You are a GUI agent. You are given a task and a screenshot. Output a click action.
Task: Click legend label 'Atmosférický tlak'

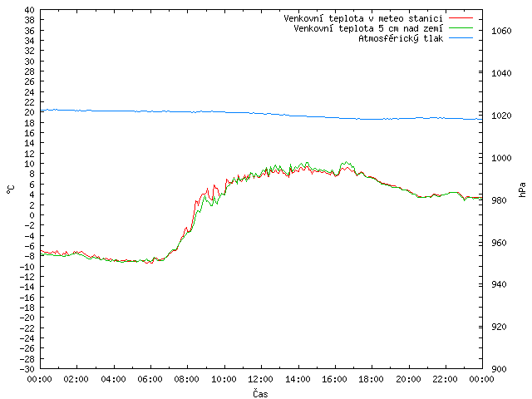point(401,39)
